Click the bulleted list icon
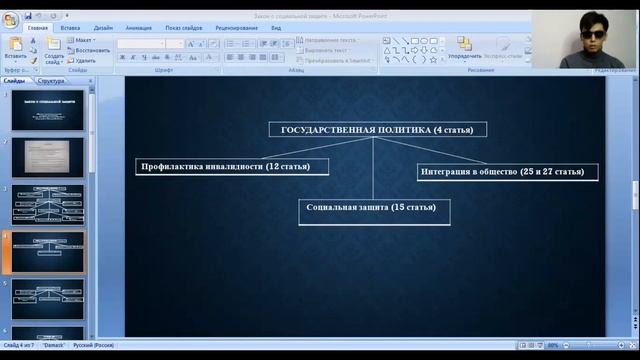Screen dimensions: 640x360 [x=231, y=44]
